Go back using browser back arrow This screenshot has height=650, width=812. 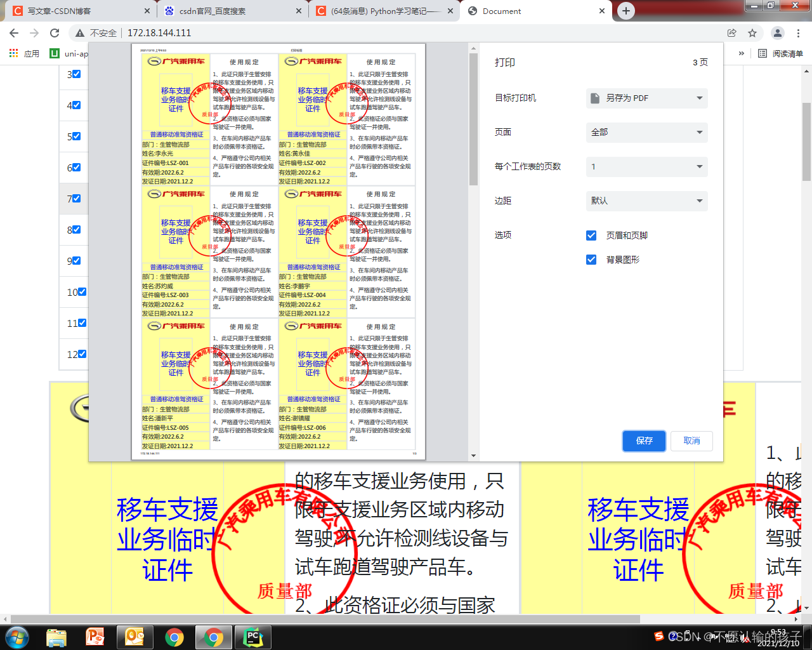pyautogui.click(x=14, y=33)
